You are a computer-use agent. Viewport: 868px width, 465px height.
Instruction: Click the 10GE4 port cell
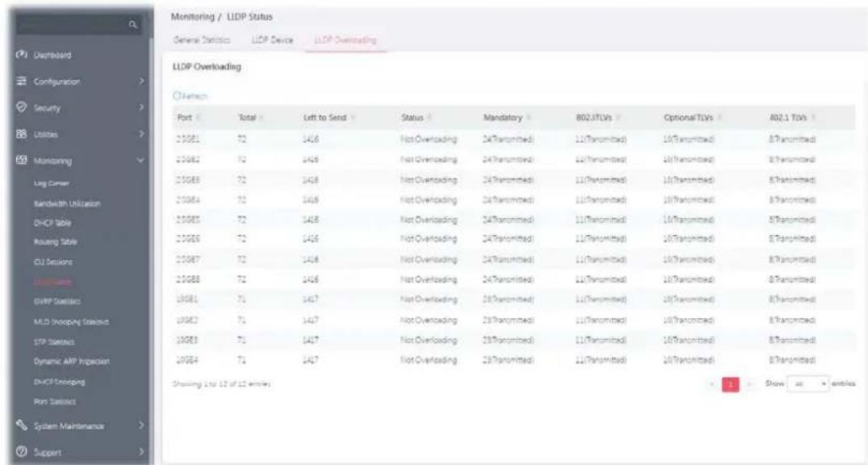(188, 360)
